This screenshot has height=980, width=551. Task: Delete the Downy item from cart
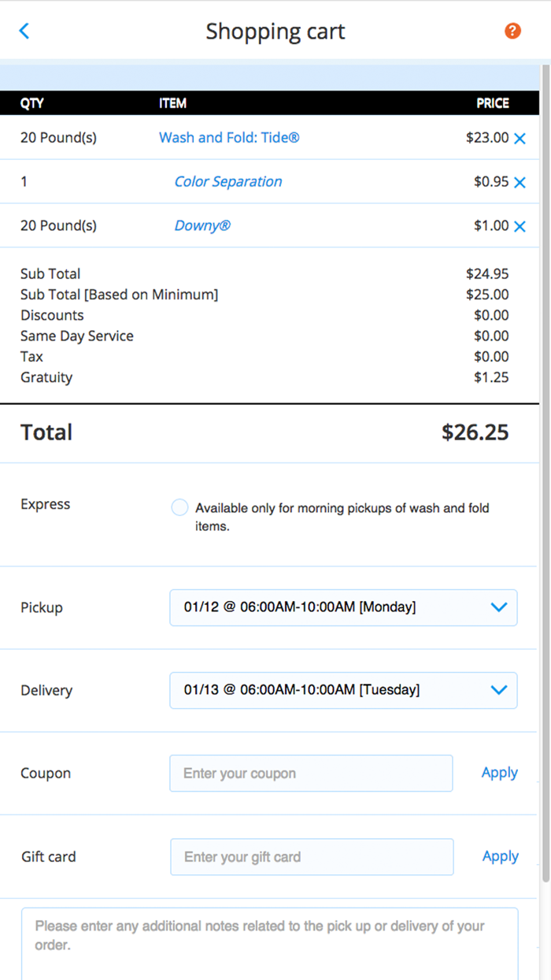(x=520, y=227)
